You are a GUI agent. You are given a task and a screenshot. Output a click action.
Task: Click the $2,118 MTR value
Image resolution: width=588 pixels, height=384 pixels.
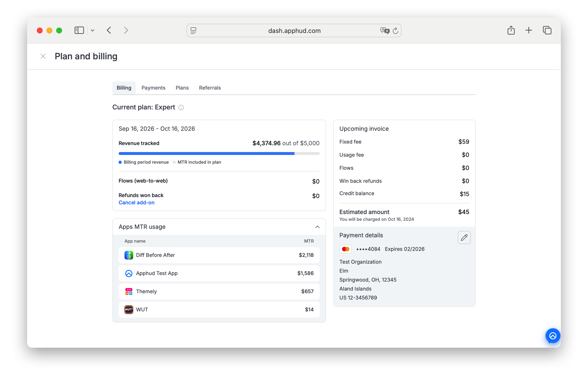pos(306,255)
